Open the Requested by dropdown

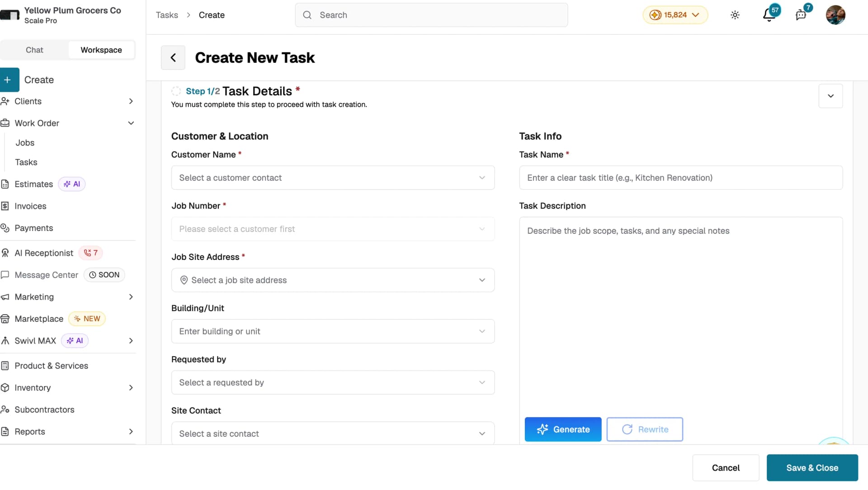tap(333, 382)
